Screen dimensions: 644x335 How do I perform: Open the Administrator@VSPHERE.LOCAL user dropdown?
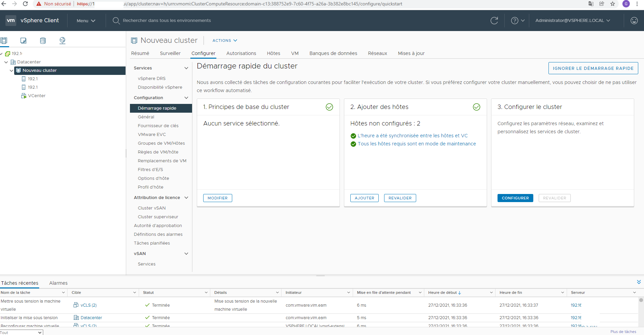[x=572, y=21]
